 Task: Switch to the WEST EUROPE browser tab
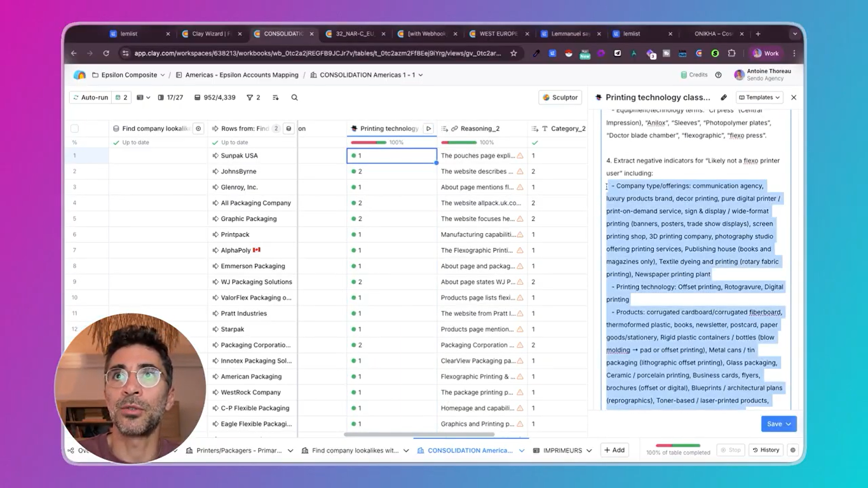click(498, 34)
